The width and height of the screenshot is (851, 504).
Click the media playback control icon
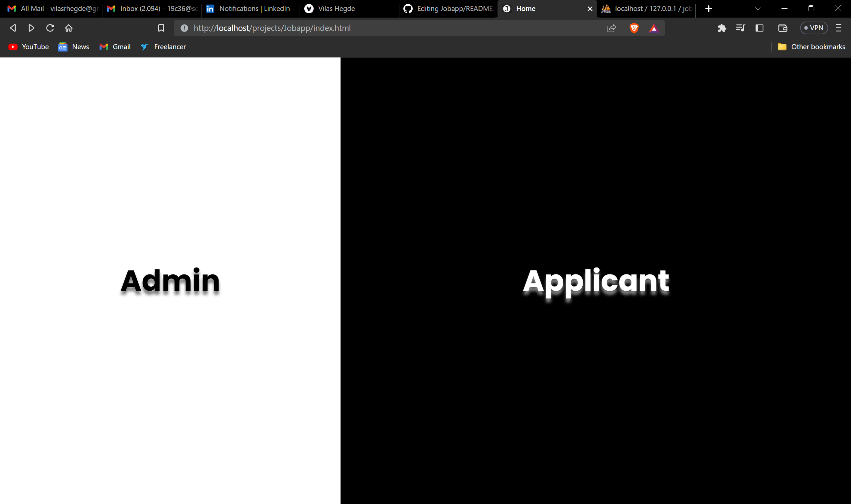click(x=741, y=28)
